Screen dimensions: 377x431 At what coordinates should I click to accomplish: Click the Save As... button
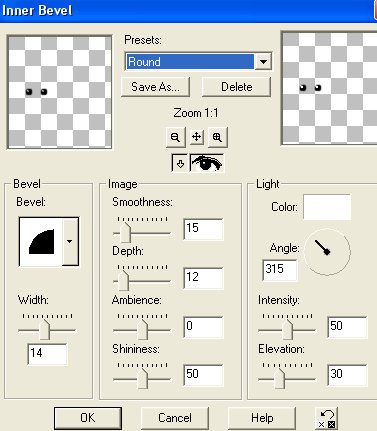coord(155,87)
